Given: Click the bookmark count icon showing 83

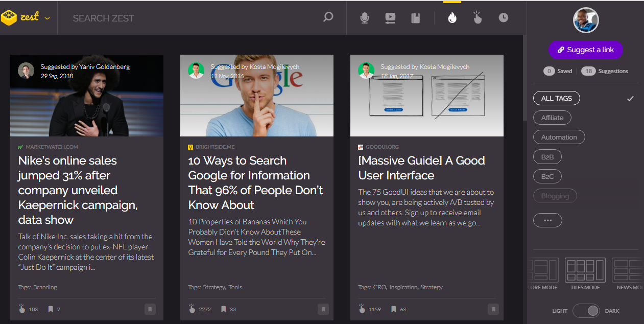Looking at the screenshot, I should click(224, 309).
